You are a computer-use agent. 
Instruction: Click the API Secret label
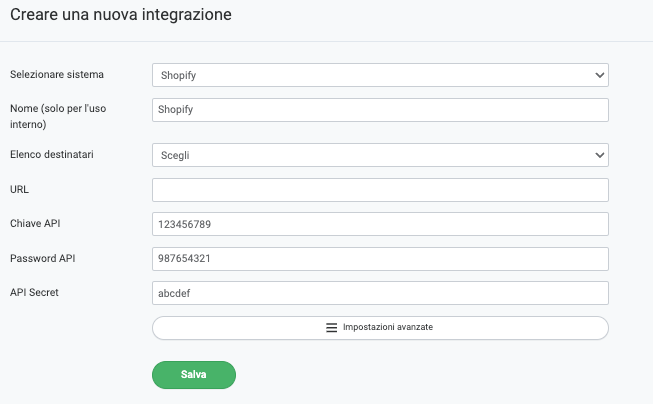[36, 292]
